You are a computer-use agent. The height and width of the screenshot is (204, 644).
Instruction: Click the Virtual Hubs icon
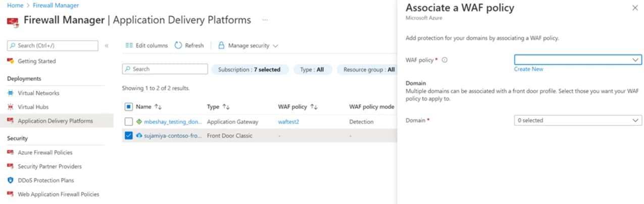pyautogui.click(x=11, y=107)
